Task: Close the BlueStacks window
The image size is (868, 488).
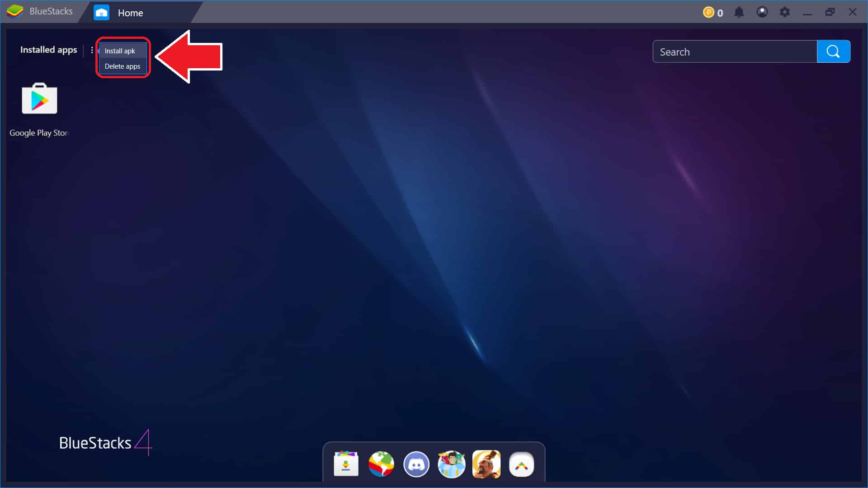Action: (x=853, y=12)
